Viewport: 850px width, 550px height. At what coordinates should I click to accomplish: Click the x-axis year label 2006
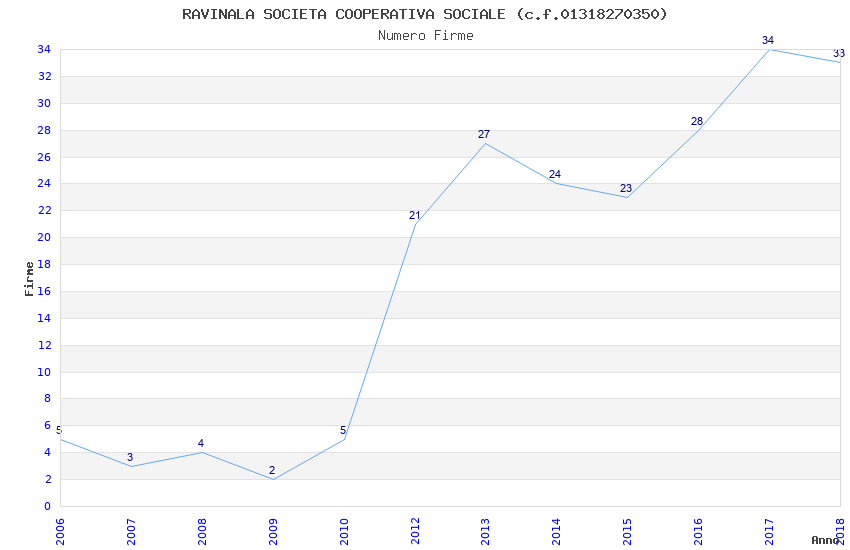pyautogui.click(x=60, y=532)
